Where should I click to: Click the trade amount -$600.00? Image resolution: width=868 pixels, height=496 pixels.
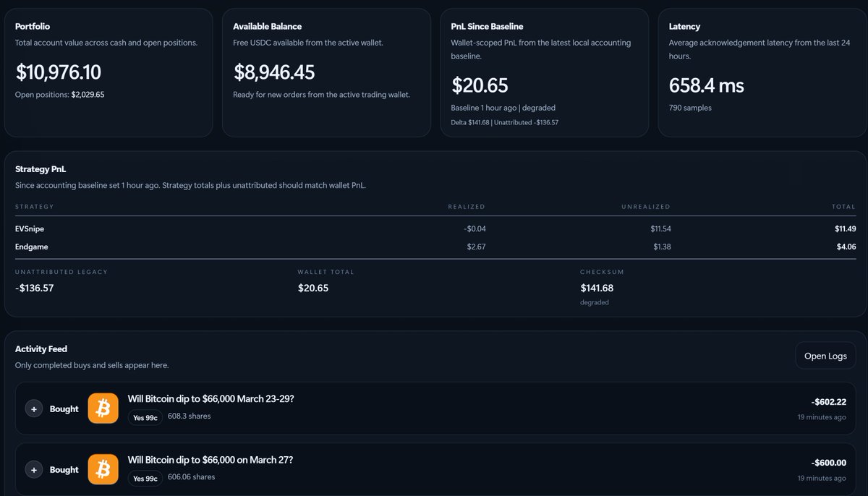(x=828, y=463)
